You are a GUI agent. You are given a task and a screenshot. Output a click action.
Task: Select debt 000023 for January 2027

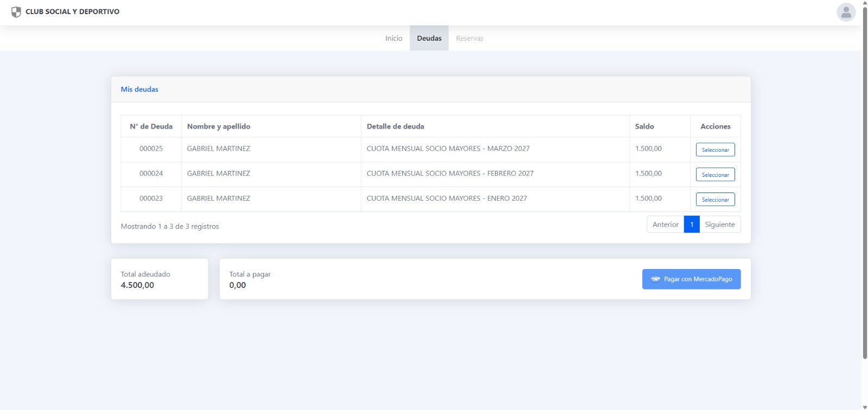click(x=715, y=200)
